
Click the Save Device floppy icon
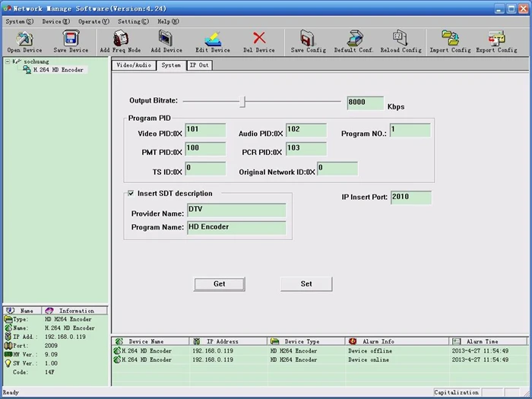click(x=71, y=38)
